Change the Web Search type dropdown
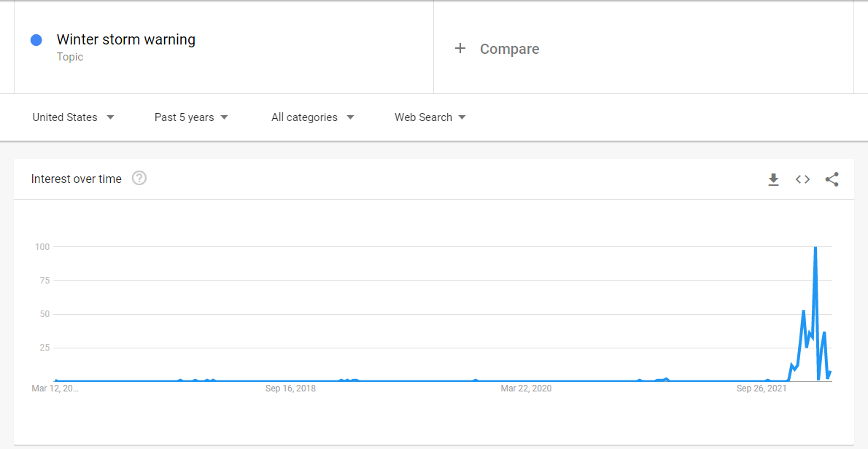This screenshot has width=868, height=449. click(430, 117)
